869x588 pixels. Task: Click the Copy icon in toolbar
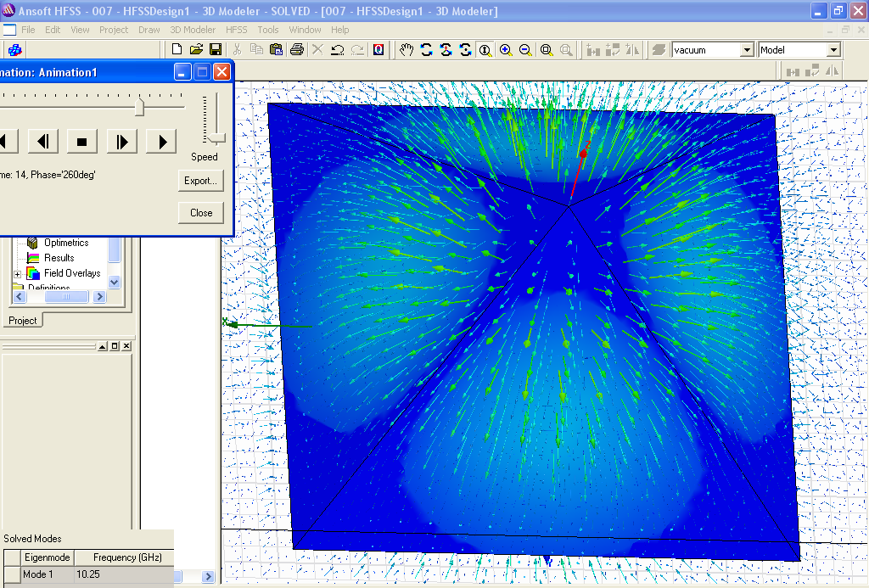[256, 49]
